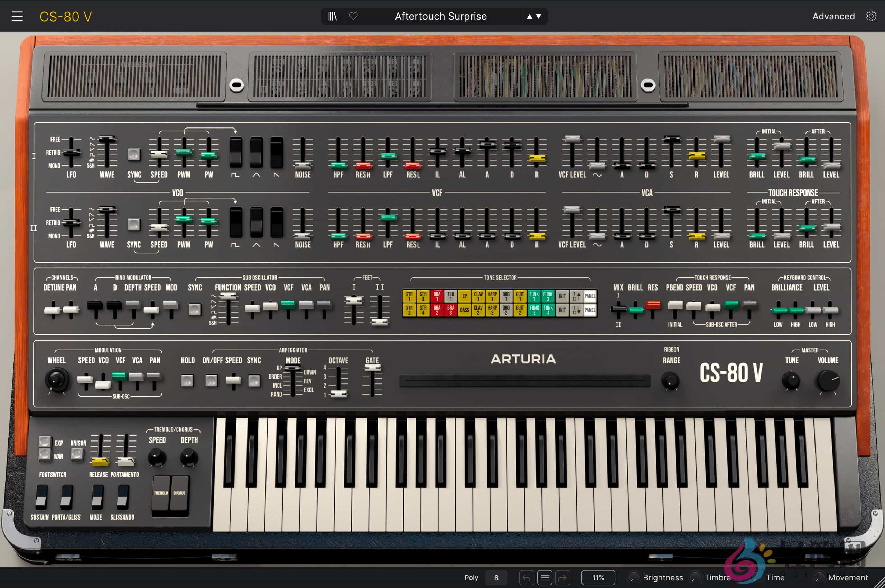Switch to the Advanced panel
The image size is (885, 588).
pos(833,16)
